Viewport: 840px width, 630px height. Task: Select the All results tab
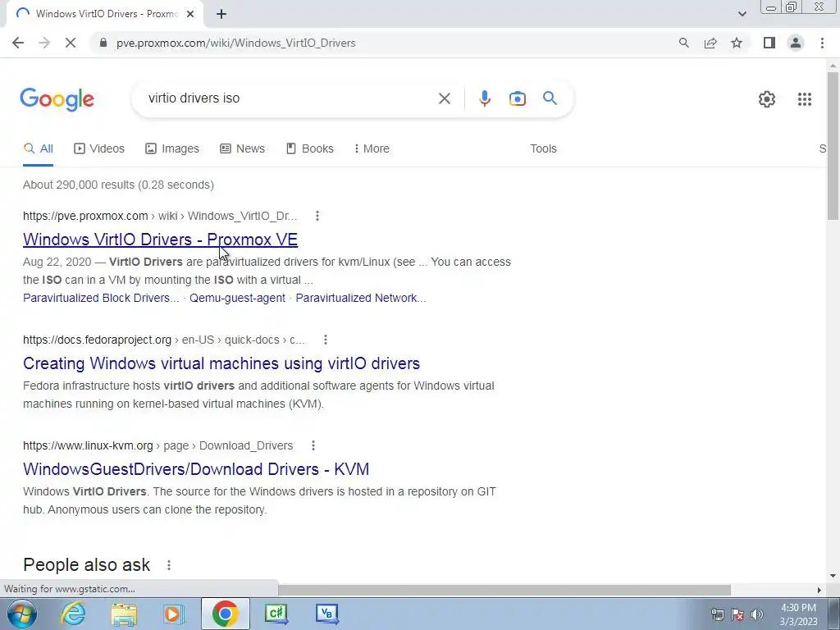click(38, 149)
